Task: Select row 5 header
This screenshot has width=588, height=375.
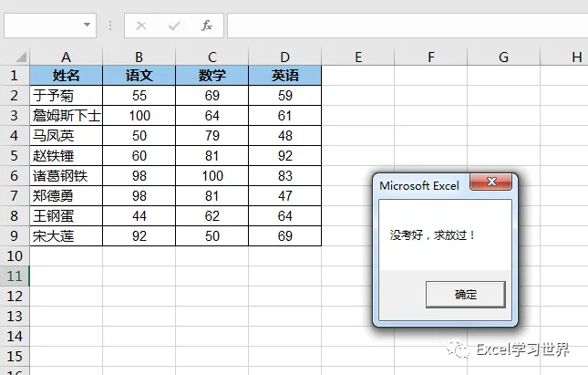Action: (x=15, y=156)
